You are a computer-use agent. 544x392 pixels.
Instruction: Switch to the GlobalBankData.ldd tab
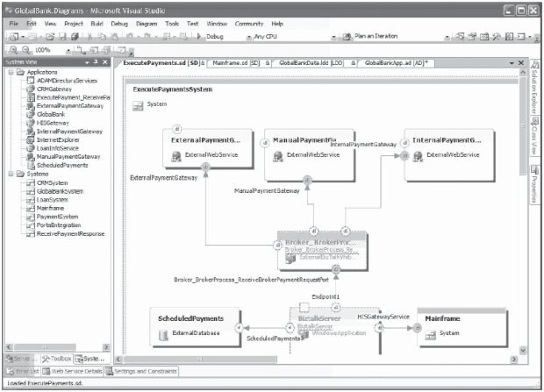[315, 63]
